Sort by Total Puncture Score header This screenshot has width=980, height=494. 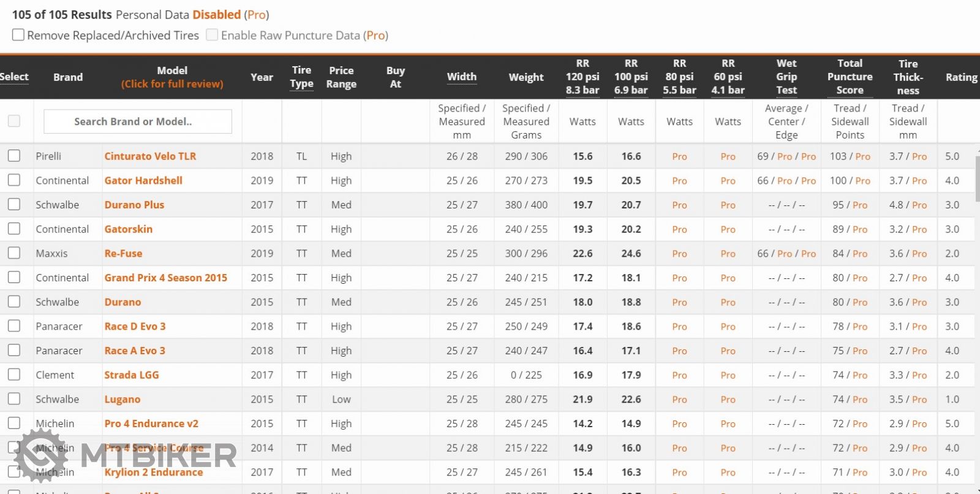coord(850,77)
